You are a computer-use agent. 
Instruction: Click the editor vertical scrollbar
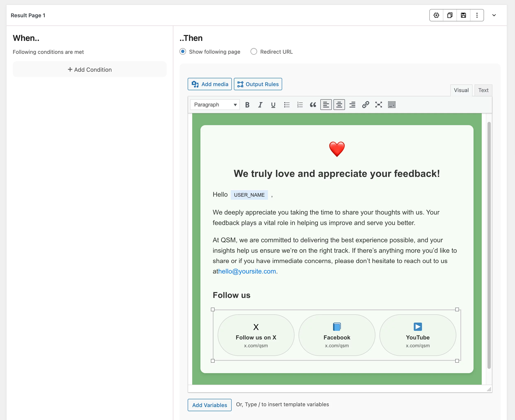click(x=489, y=245)
